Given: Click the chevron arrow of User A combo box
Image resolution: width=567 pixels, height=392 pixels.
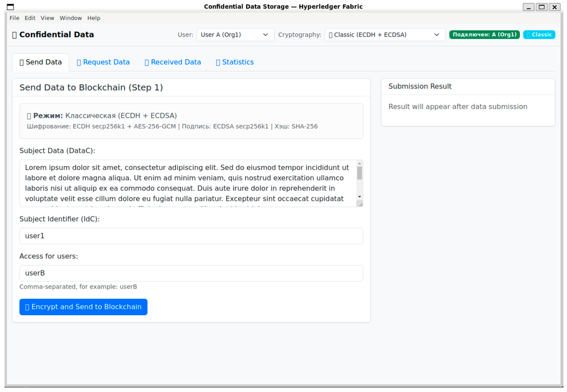Looking at the screenshot, I should pyautogui.click(x=265, y=35).
